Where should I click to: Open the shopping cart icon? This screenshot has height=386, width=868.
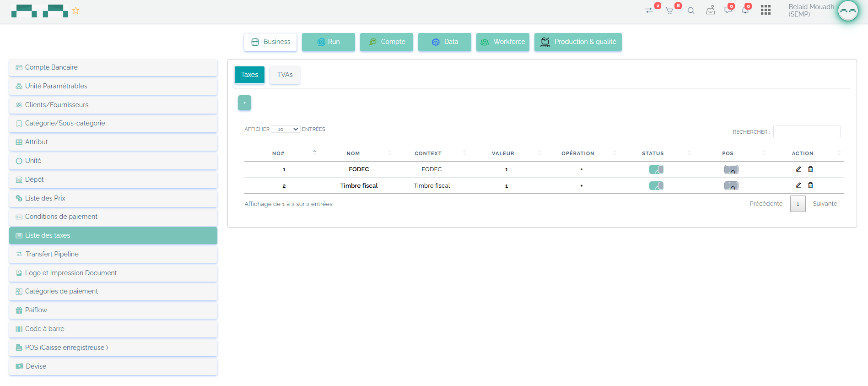(x=669, y=11)
